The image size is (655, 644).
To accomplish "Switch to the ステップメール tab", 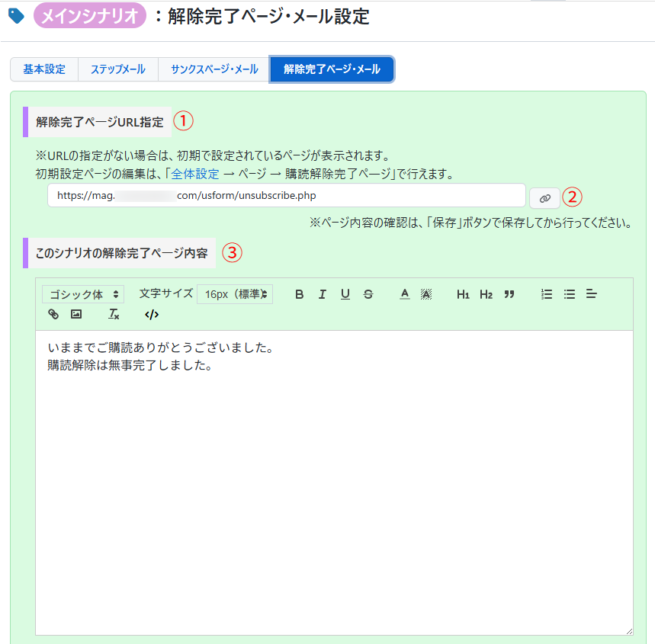I will (118, 69).
